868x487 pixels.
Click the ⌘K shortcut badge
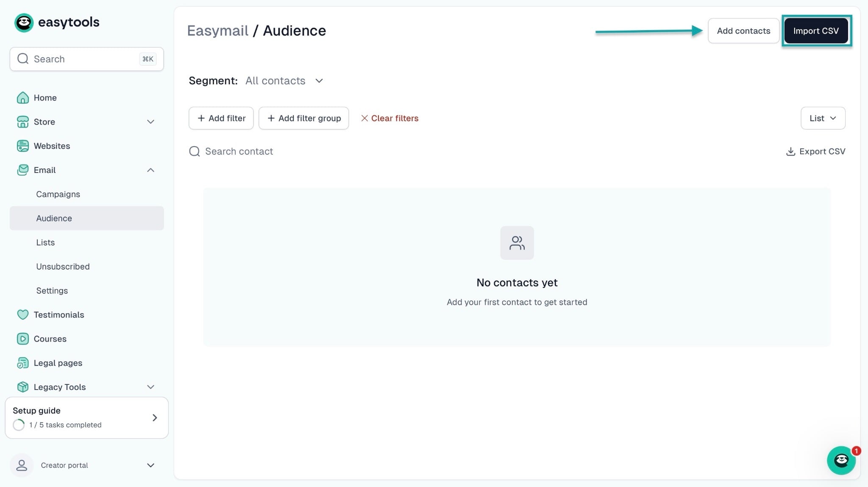[148, 59]
